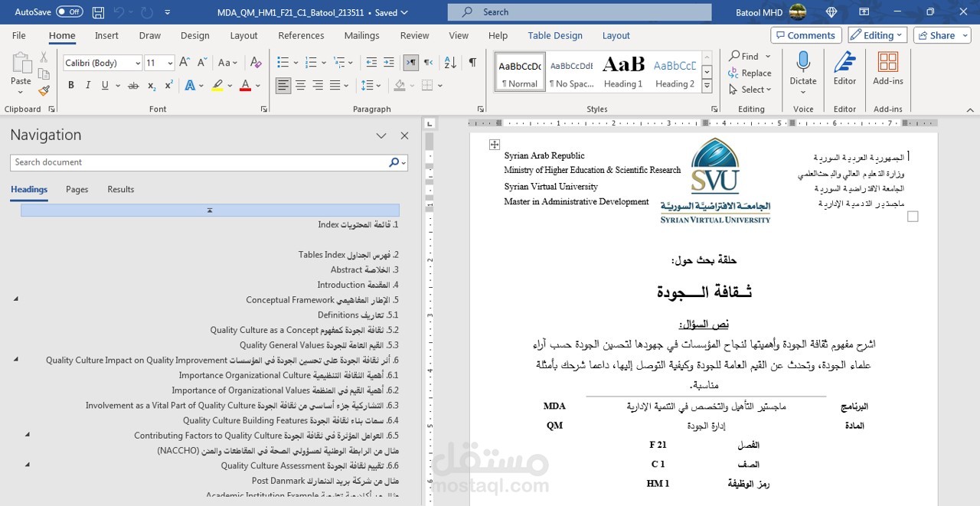Open the File menu

tap(19, 35)
